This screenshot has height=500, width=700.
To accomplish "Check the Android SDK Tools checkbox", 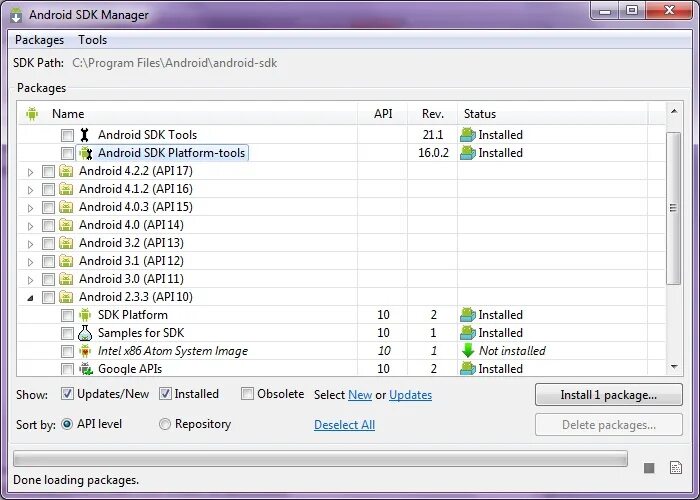I will tap(67, 135).
